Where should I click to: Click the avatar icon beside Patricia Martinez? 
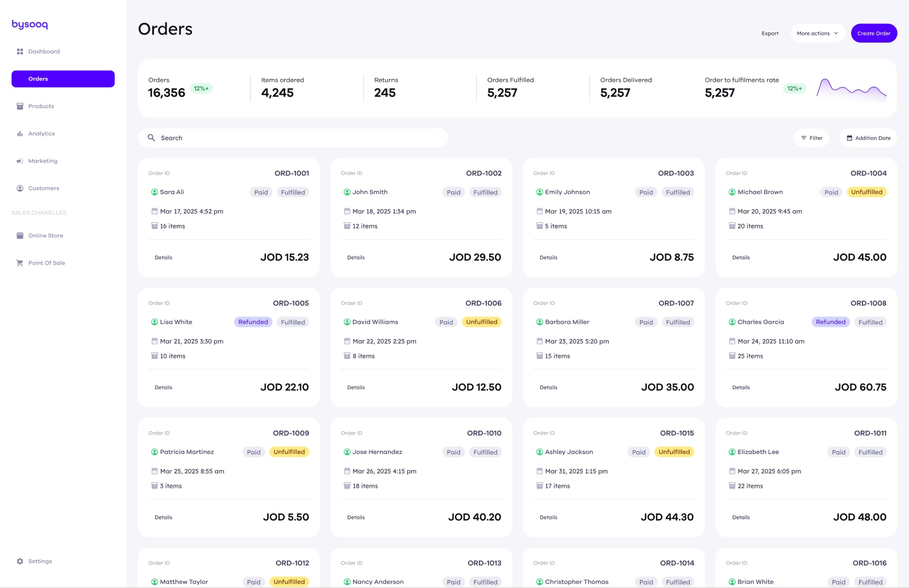pos(155,452)
